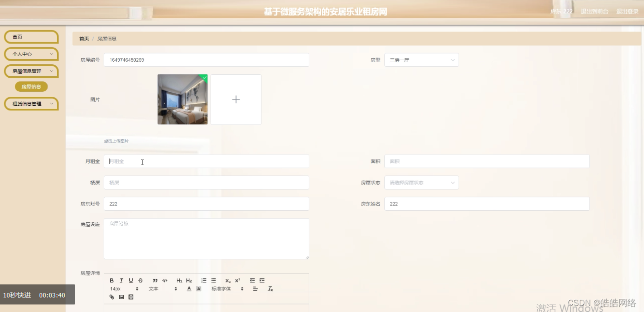Open the 房型 dropdown showing 三房一厅
644x312 pixels.
coord(421,59)
